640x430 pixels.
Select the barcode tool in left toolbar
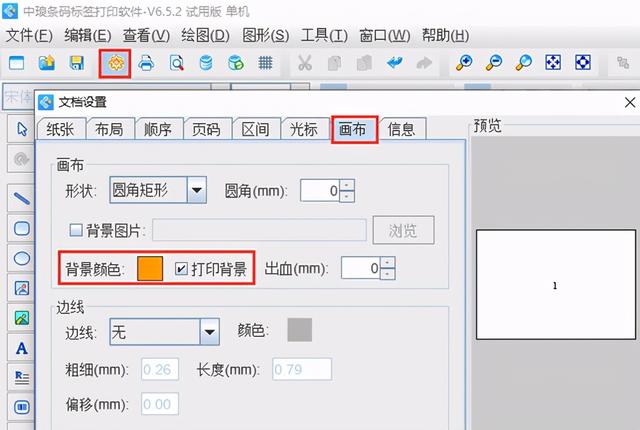point(22,407)
